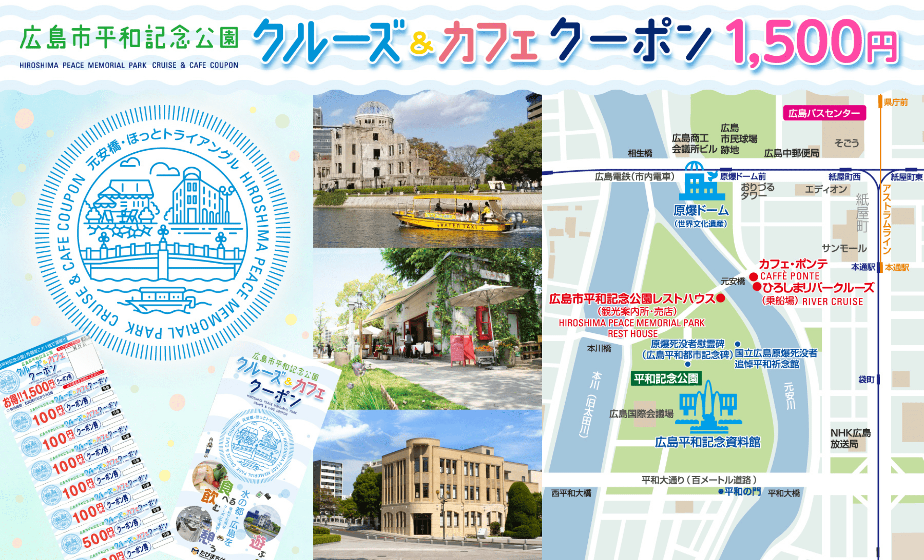Click the エディオン map label

pyautogui.click(x=826, y=190)
